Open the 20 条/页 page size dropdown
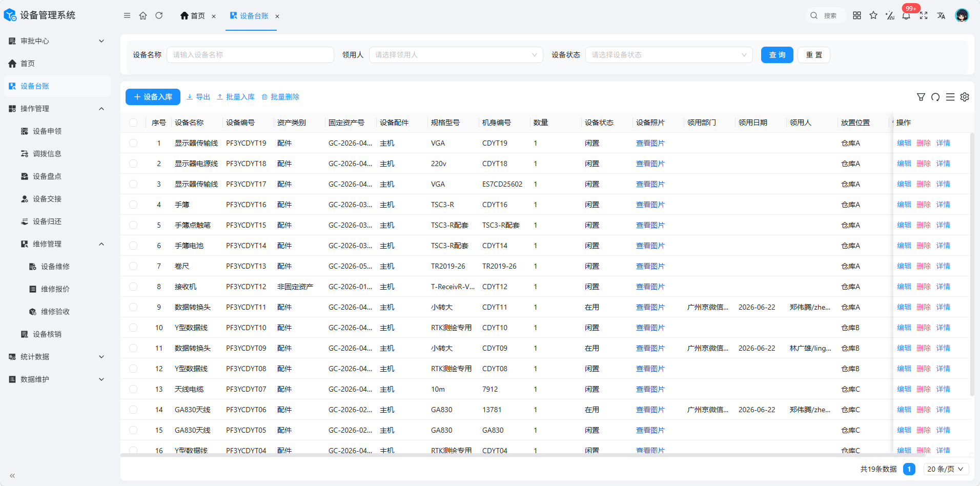This screenshot has width=980, height=486. pos(946,469)
